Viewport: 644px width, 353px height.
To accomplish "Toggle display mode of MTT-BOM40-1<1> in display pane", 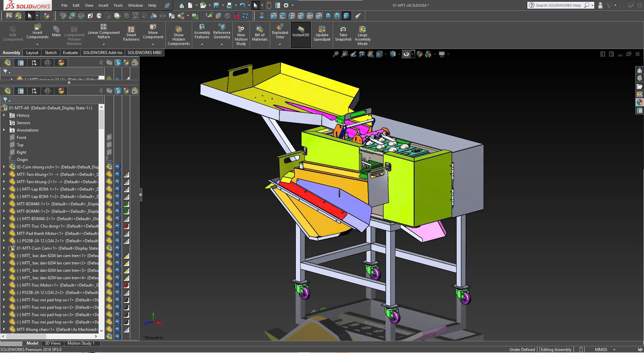I will [118, 204].
